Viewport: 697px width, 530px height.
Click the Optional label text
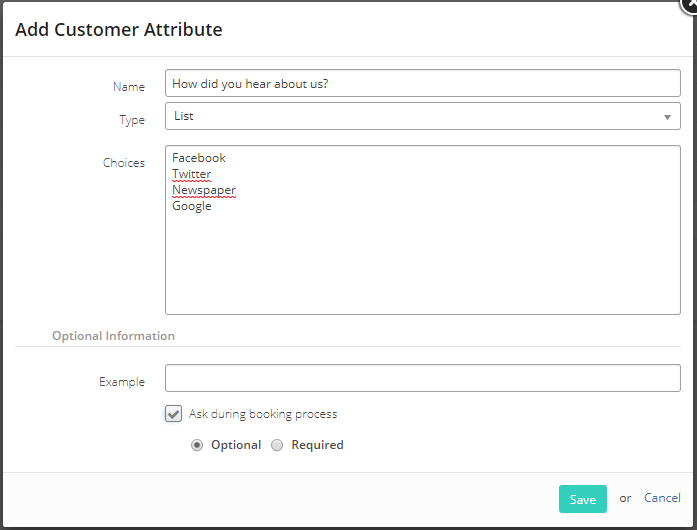coord(236,445)
